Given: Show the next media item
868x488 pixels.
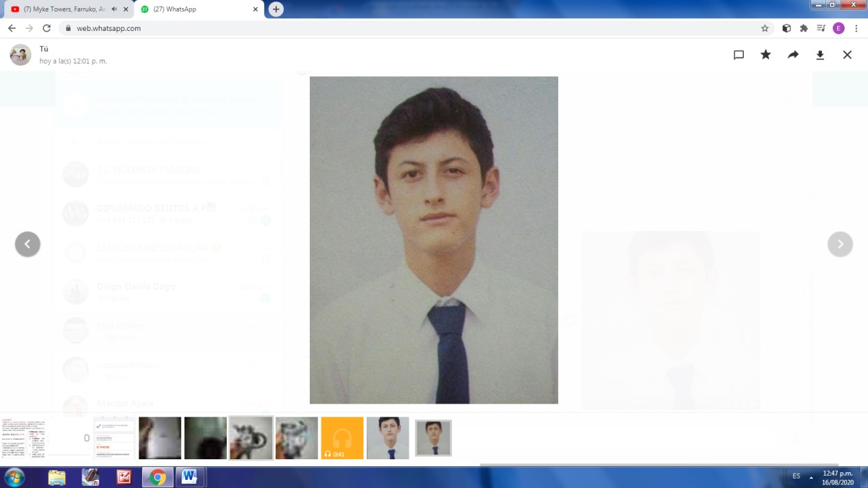Looking at the screenshot, I should pyautogui.click(x=840, y=244).
